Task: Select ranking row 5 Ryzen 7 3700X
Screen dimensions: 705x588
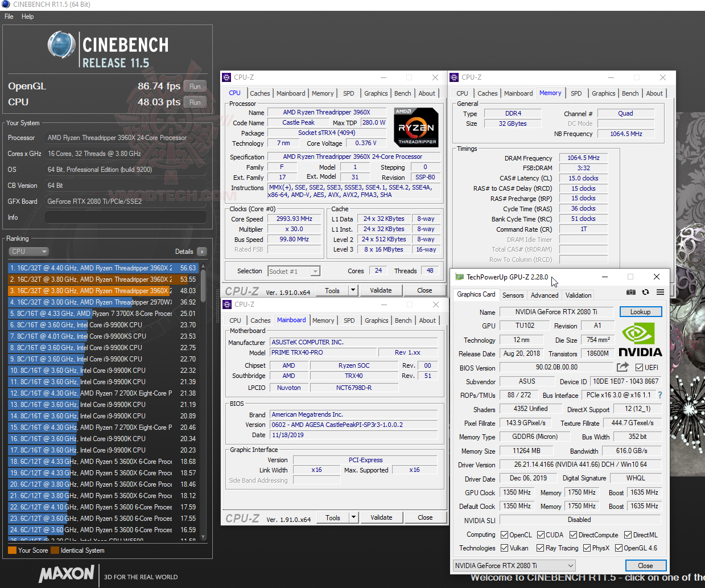Action: [103, 314]
